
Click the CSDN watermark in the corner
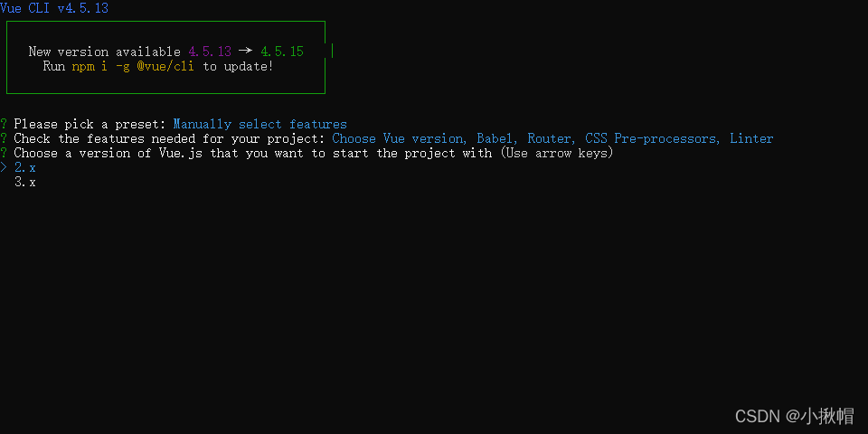coord(795,416)
